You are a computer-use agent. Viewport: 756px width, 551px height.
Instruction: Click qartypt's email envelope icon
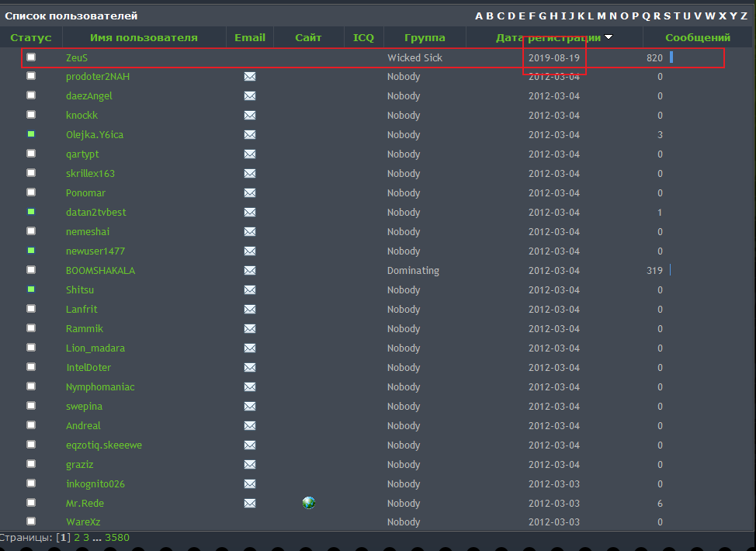(x=250, y=154)
